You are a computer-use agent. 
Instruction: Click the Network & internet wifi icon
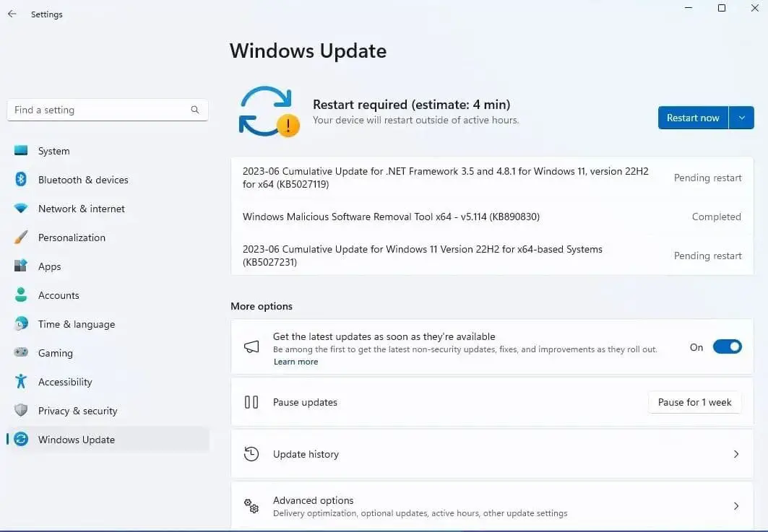(x=21, y=209)
